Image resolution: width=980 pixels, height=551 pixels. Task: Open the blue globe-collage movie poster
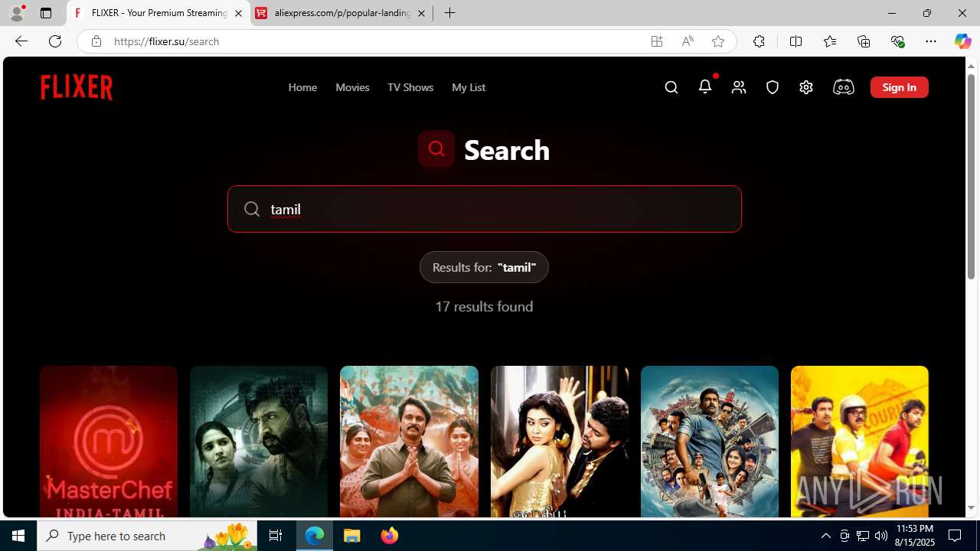[710, 442]
